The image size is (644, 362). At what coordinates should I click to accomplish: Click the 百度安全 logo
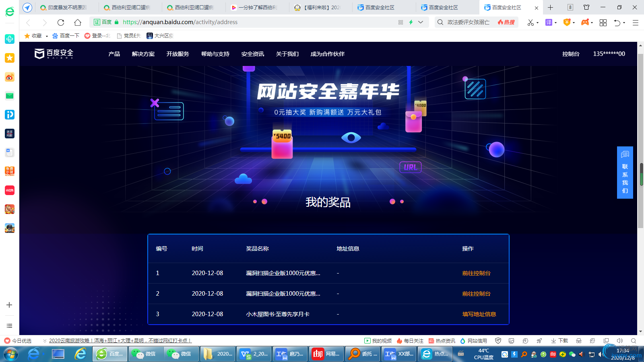pos(54,53)
